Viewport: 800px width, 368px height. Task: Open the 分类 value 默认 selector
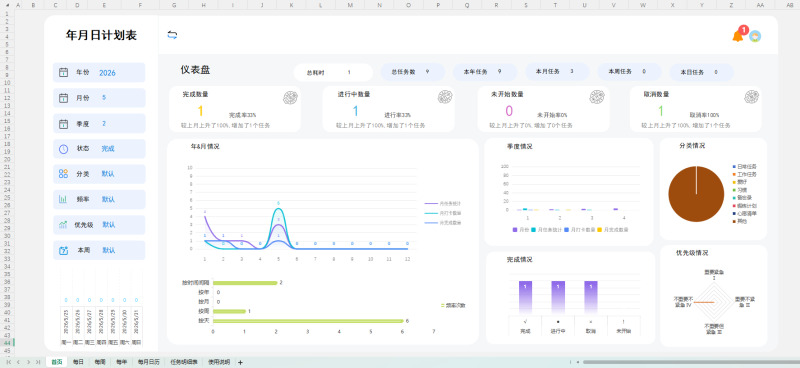point(108,174)
